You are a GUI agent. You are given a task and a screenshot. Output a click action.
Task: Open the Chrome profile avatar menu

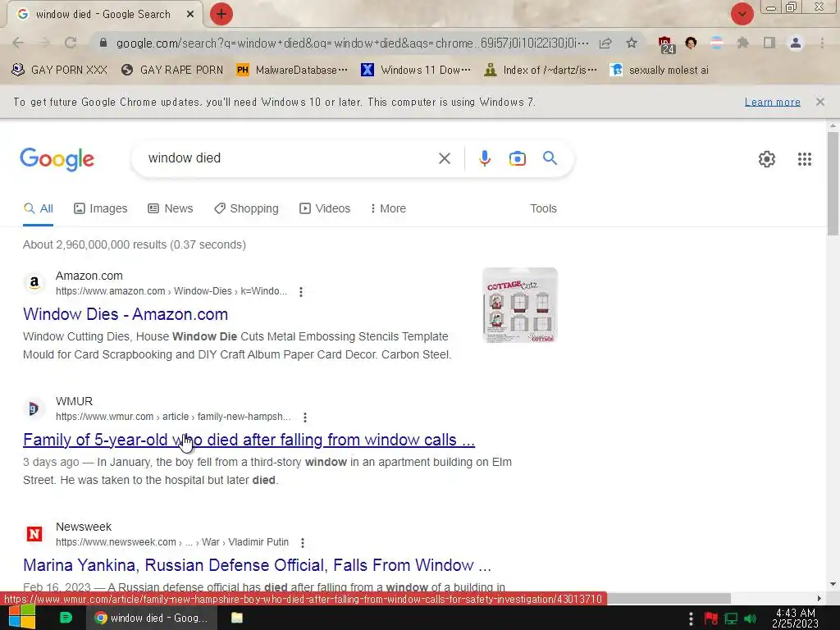tap(796, 43)
